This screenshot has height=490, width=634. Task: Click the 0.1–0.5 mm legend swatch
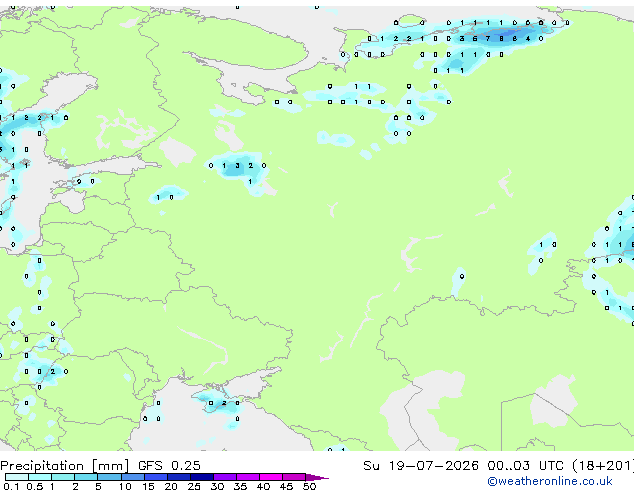pos(17,477)
